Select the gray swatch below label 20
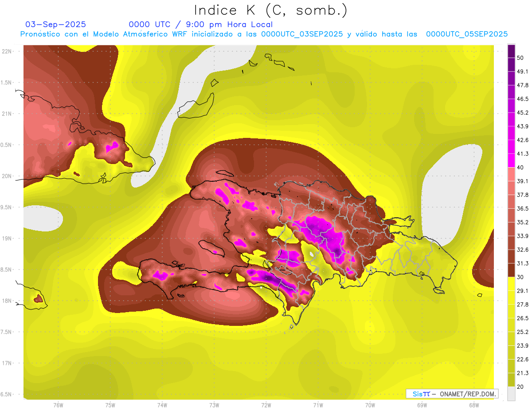 pos(511,394)
